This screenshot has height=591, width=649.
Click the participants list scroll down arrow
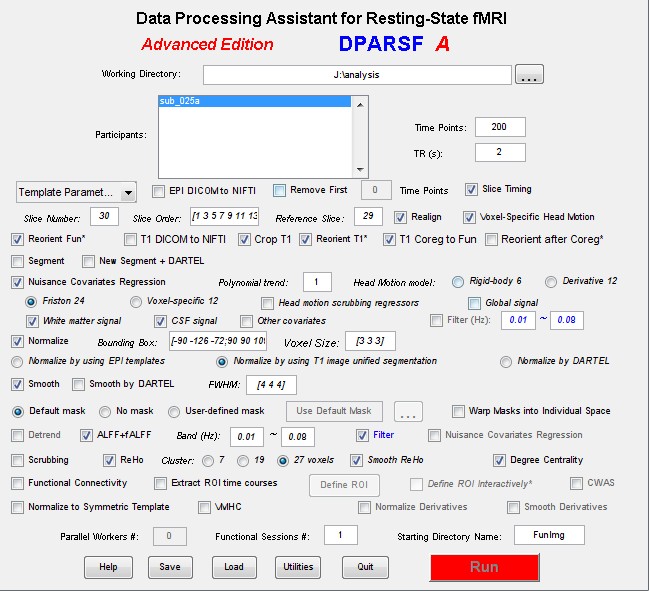click(x=360, y=169)
